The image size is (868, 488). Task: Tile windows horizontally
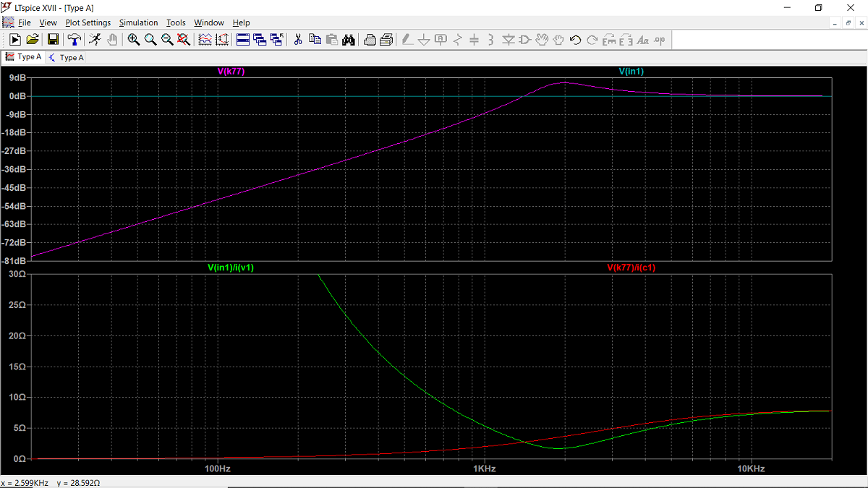tap(243, 40)
